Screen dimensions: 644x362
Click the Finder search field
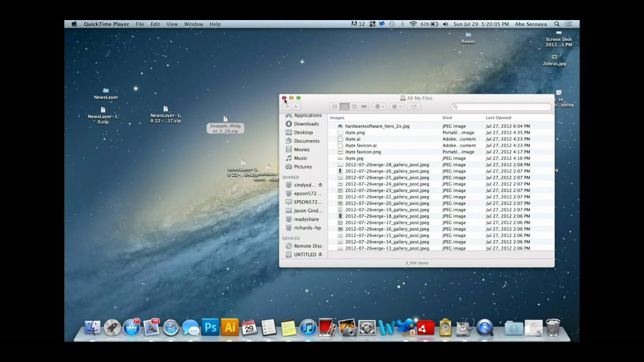[501, 107]
